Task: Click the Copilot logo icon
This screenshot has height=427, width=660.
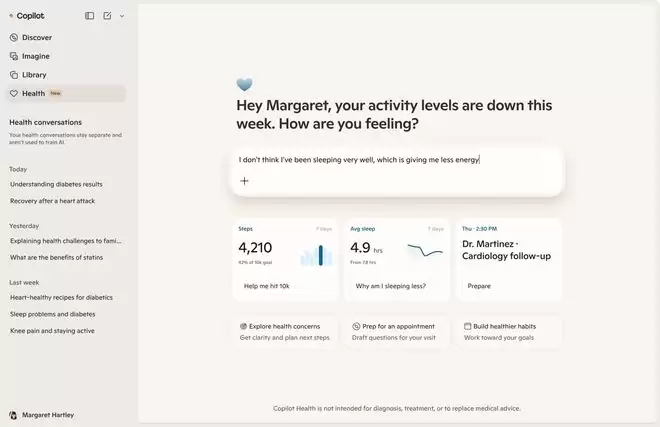Action: pyautogui.click(x=13, y=16)
